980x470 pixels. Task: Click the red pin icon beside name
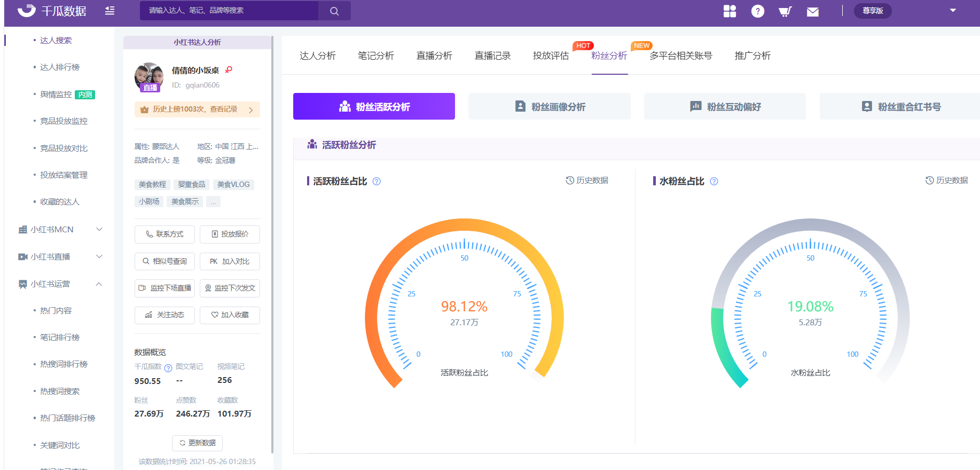click(229, 70)
